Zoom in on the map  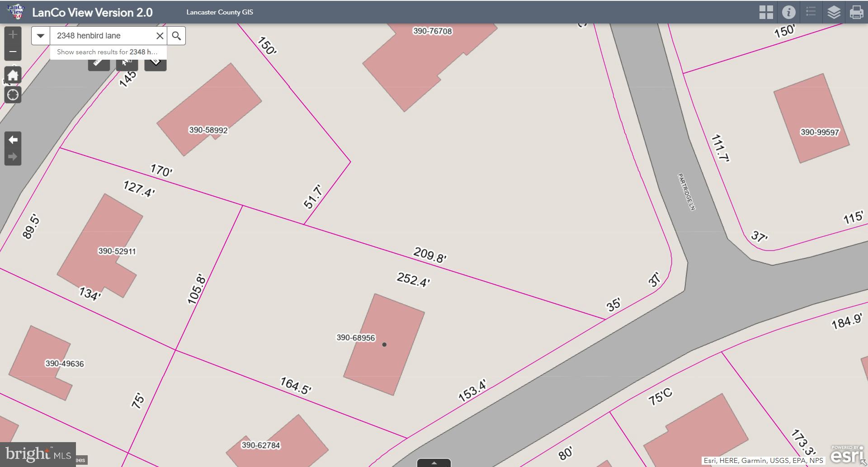click(13, 35)
